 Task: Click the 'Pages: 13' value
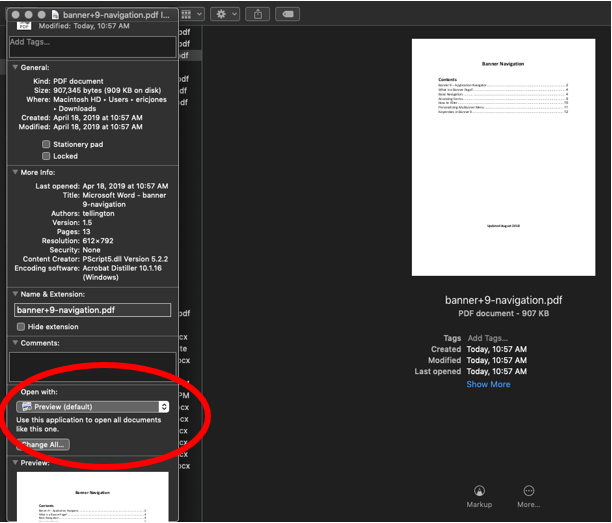(86, 232)
